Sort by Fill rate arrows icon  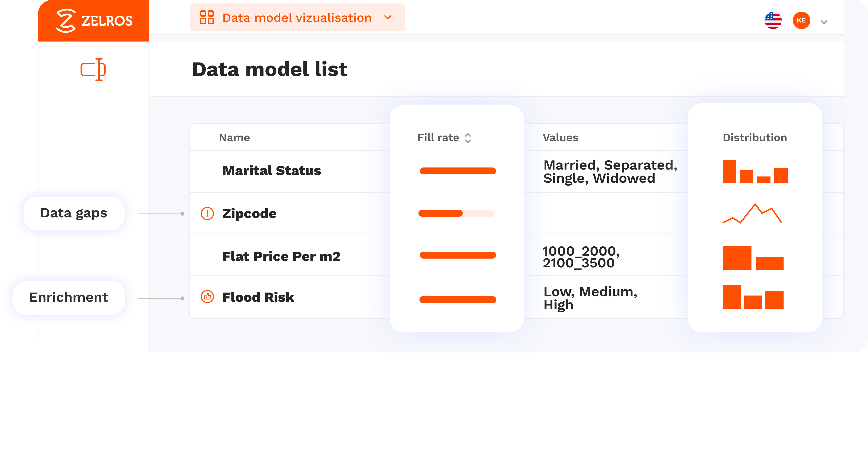(468, 138)
